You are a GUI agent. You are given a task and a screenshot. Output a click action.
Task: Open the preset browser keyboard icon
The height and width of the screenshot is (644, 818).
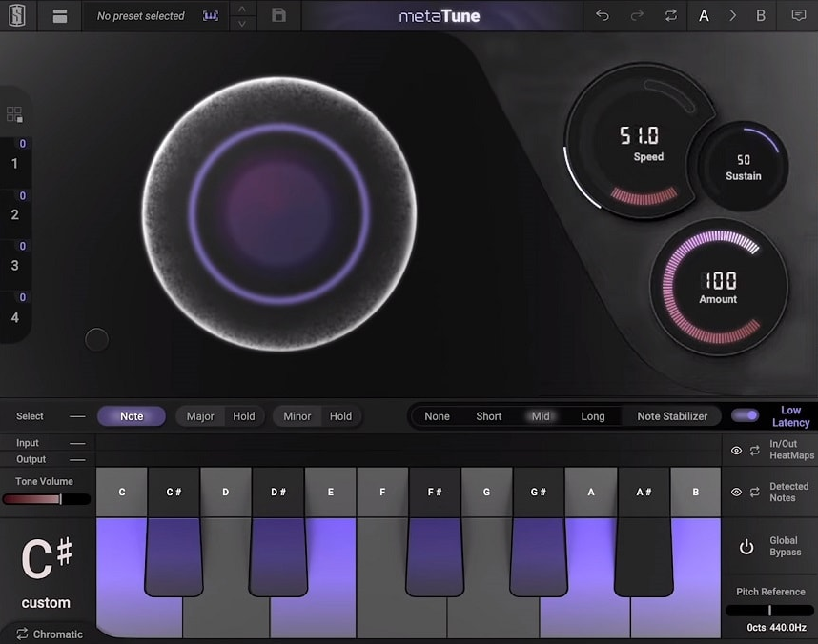(x=211, y=15)
